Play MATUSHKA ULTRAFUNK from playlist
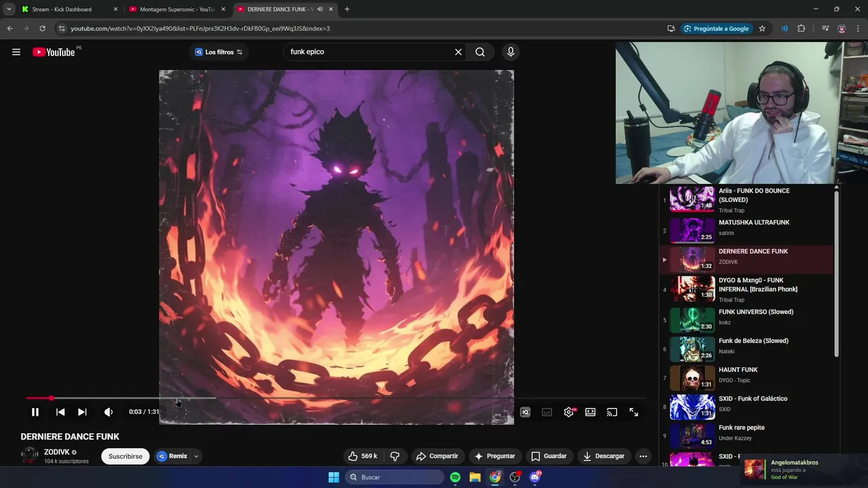The image size is (868, 488). coord(746,230)
